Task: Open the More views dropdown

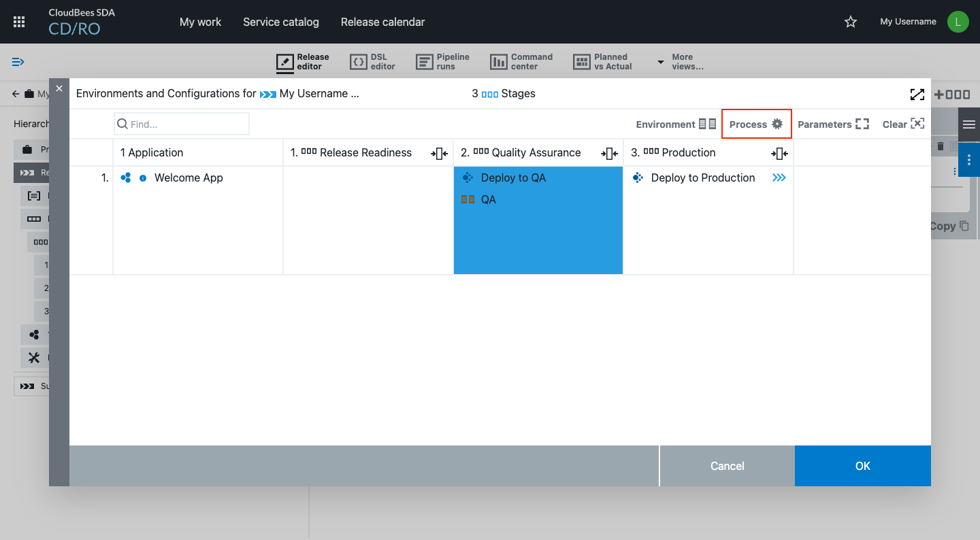Action: (680, 62)
